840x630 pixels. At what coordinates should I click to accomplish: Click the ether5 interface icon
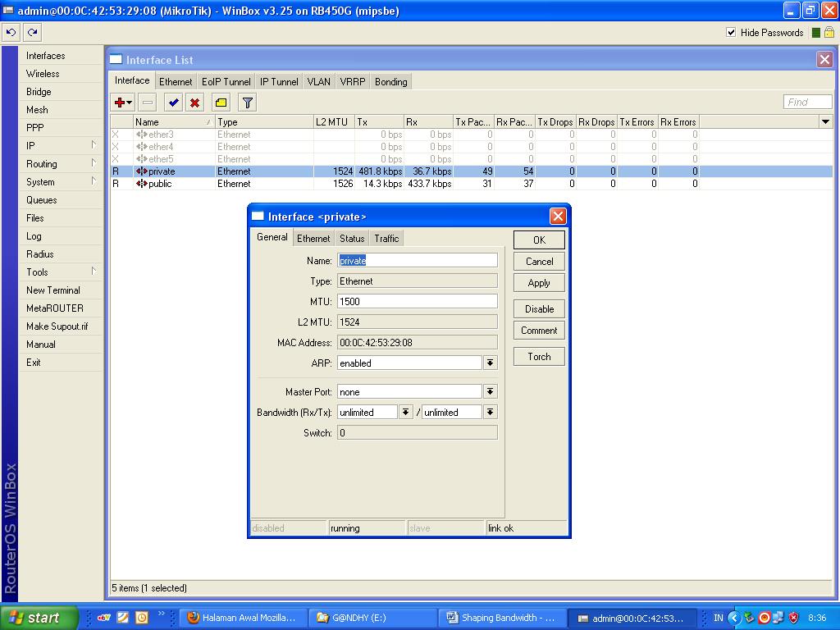[x=141, y=159]
